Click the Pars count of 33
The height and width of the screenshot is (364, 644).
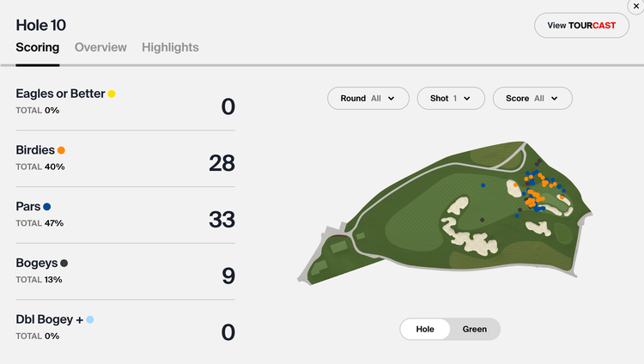coord(222,219)
